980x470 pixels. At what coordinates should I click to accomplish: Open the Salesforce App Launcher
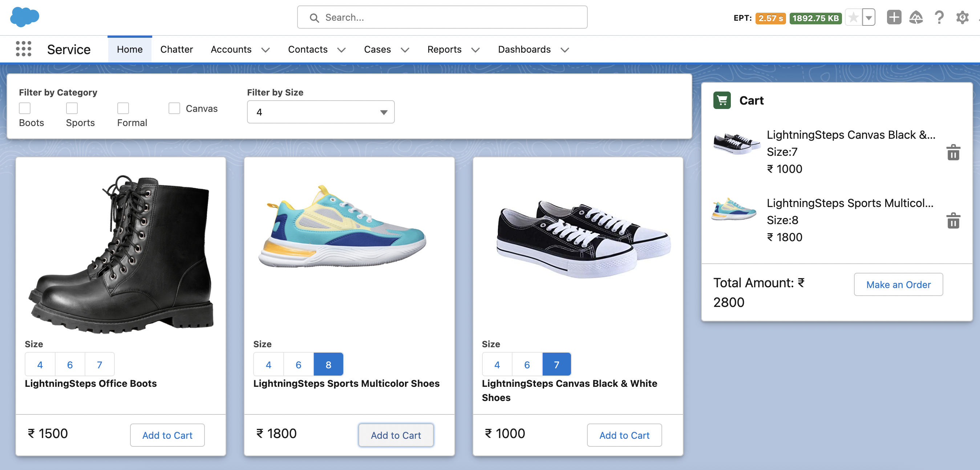coord(23,49)
